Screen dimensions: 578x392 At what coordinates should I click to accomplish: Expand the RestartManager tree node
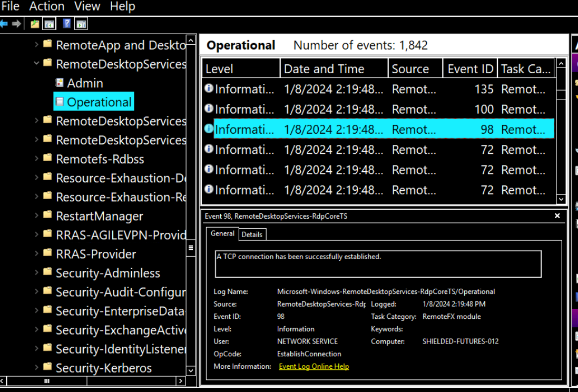(36, 215)
